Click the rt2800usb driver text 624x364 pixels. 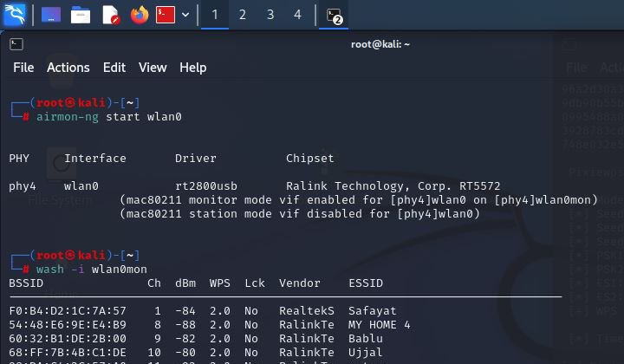tap(206, 185)
